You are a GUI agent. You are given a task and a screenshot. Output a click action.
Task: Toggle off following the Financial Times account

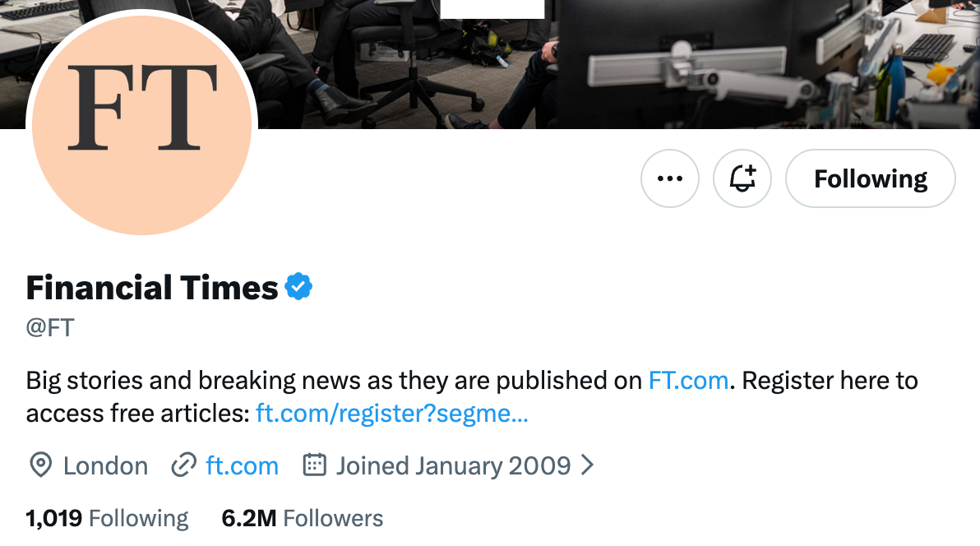(870, 178)
